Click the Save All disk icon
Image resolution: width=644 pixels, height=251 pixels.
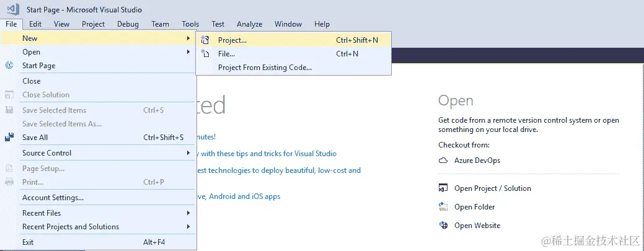click(x=9, y=137)
